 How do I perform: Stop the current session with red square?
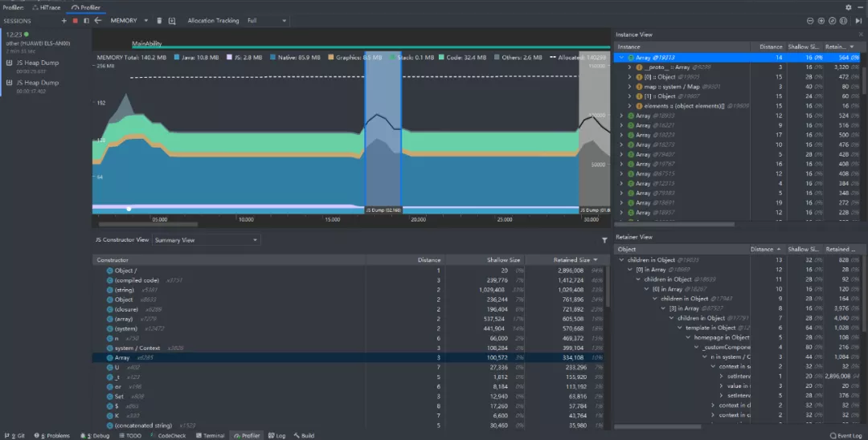point(76,20)
